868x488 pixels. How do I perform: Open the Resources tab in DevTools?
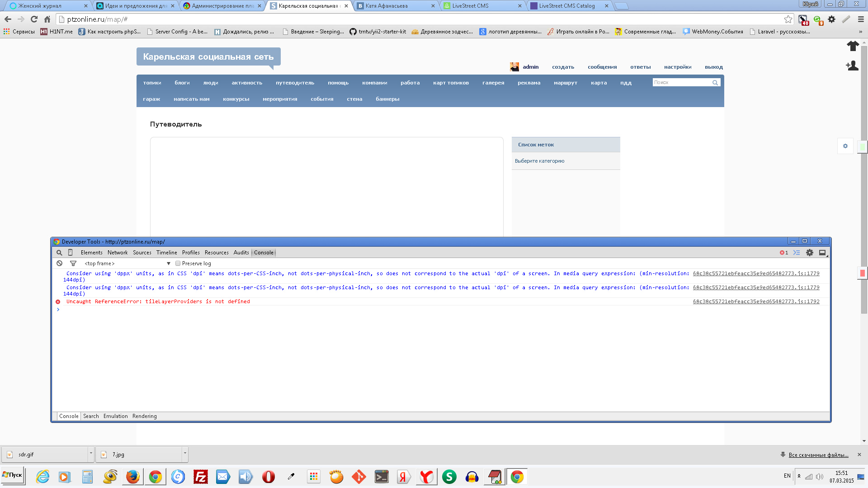coord(217,253)
